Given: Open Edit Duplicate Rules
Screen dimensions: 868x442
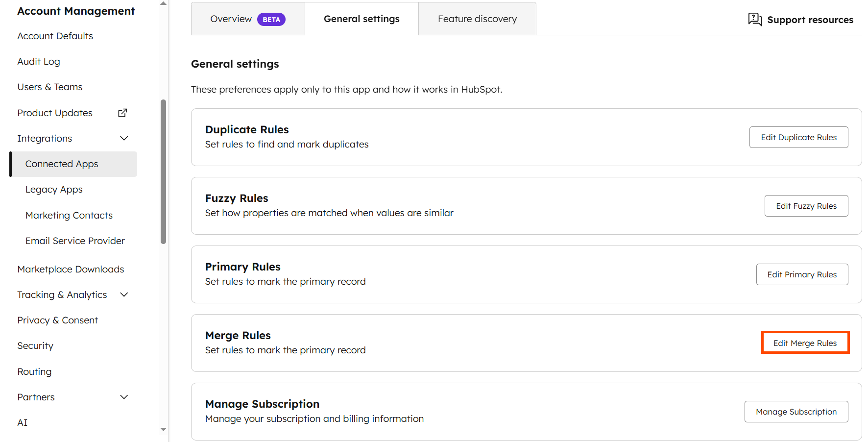Looking at the screenshot, I should [x=798, y=137].
